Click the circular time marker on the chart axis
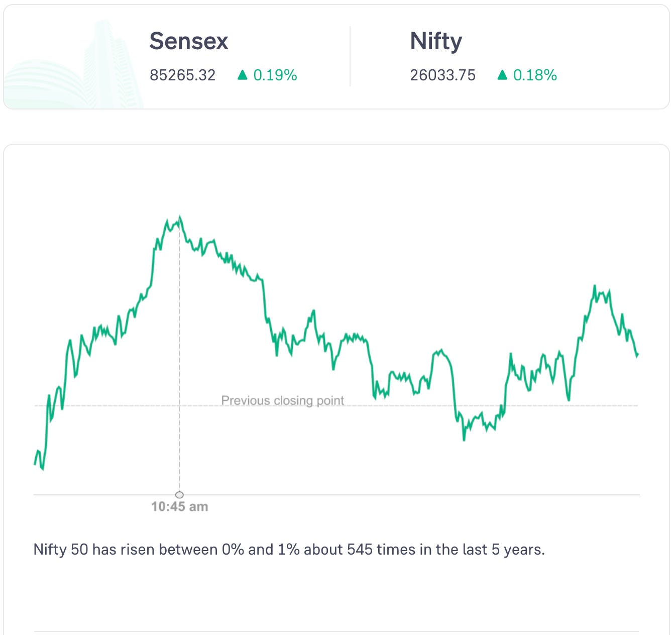 point(179,495)
